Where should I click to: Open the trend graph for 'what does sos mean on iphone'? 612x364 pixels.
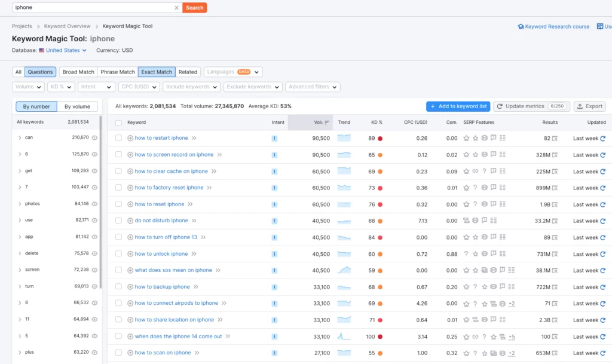344,270
